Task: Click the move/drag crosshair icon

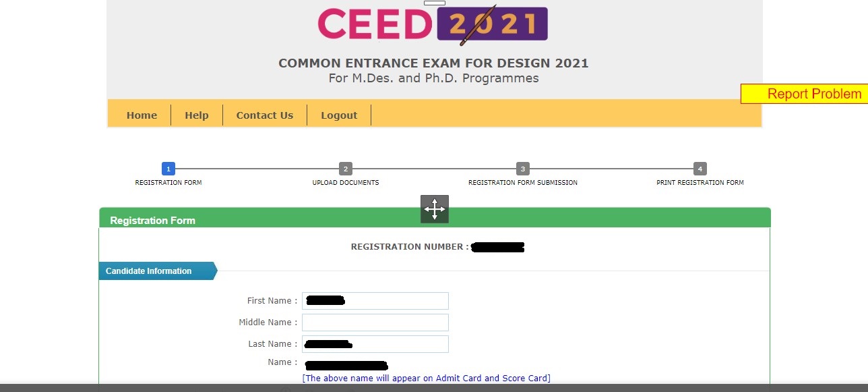Action: pos(434,209)
